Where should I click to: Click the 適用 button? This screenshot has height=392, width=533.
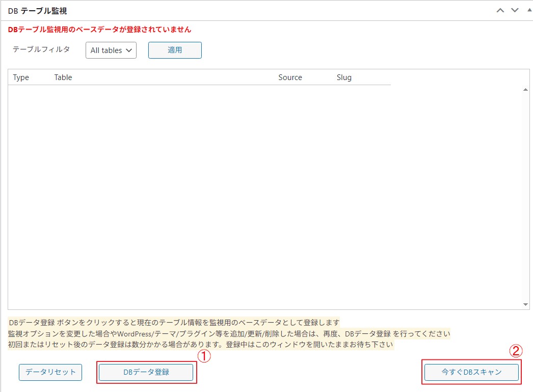pyautogui.click(x=175, y=50)
